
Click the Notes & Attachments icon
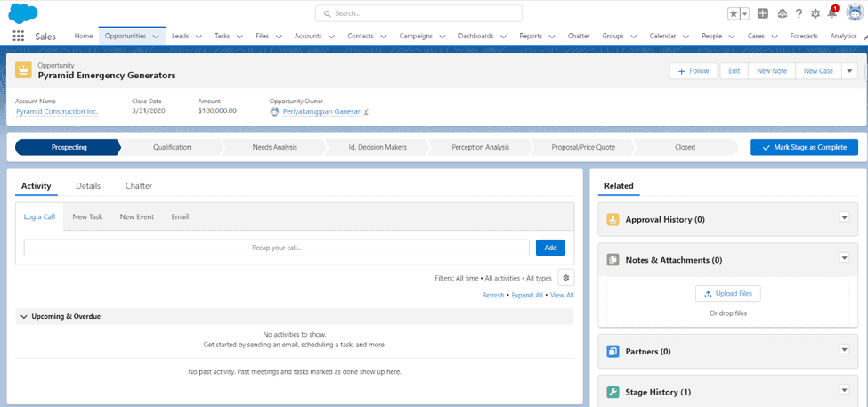(x=612, y=260)
